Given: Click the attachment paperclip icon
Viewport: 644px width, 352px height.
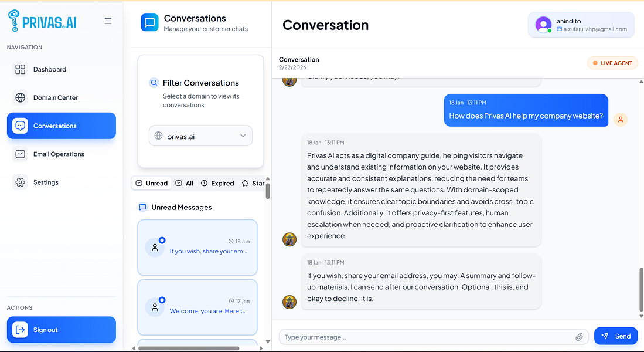Looking at the screenshot, I should click(x=579, y=337).
